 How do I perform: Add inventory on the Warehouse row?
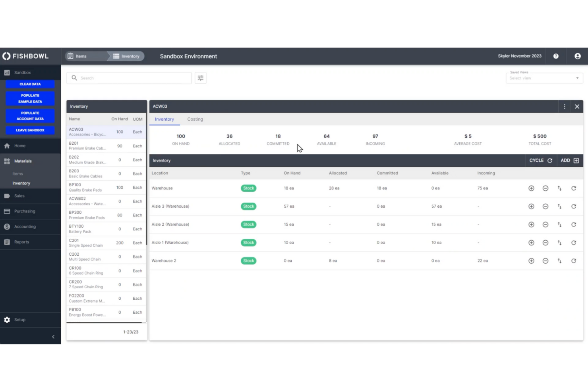(x=531, y=188)
